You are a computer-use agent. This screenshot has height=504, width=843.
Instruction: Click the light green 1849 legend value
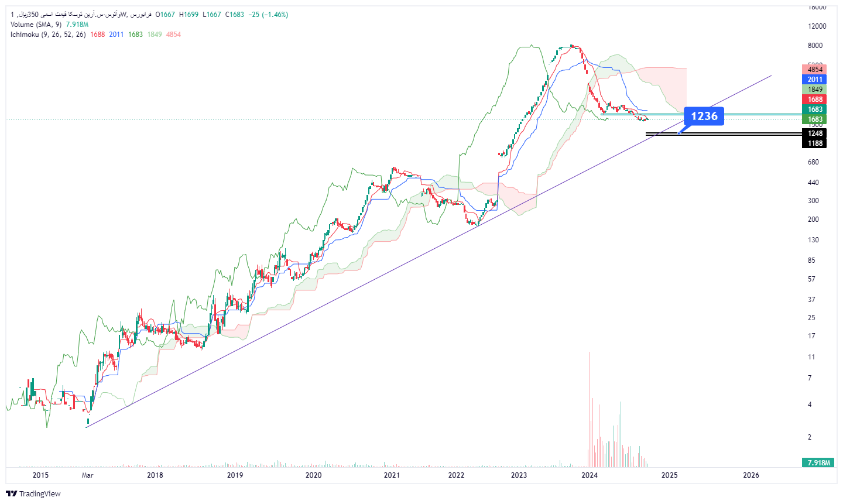click(x=155, y=35)
